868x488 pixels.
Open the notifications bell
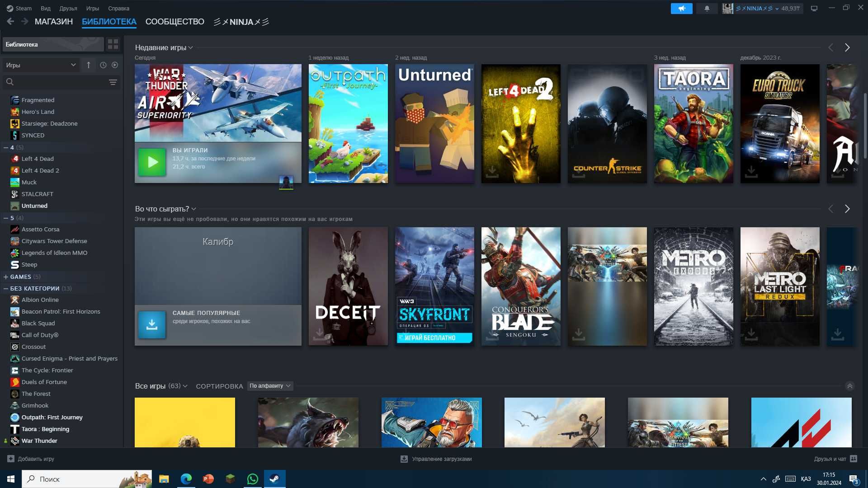click(x=707, y=8)
